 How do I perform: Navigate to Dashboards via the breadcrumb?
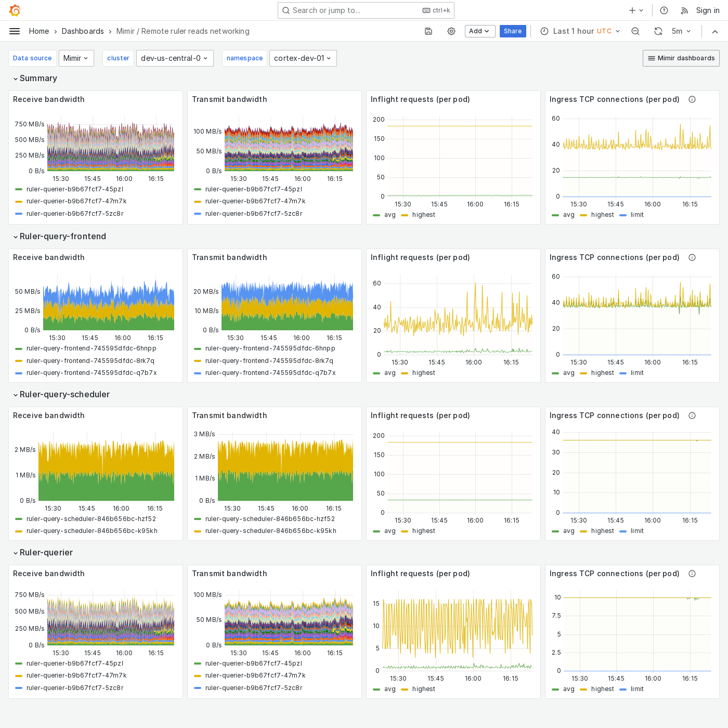(x=83, y=31)
